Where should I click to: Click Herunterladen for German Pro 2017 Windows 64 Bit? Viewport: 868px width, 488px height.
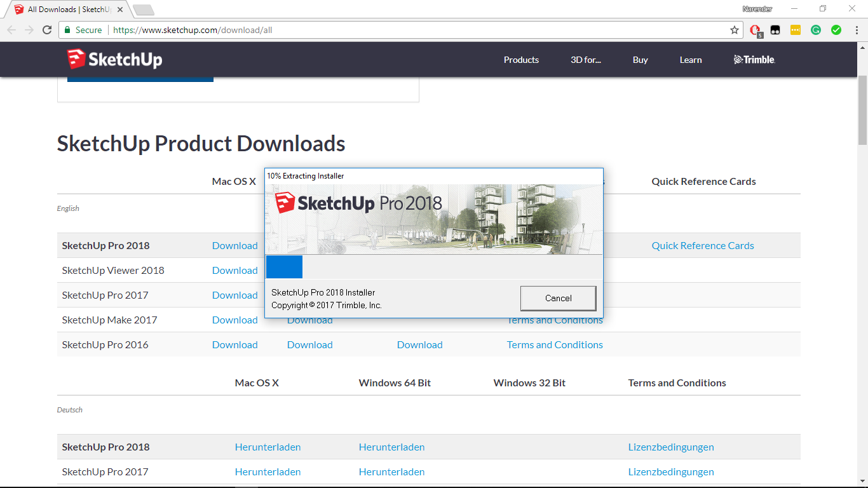coord(392,471)
